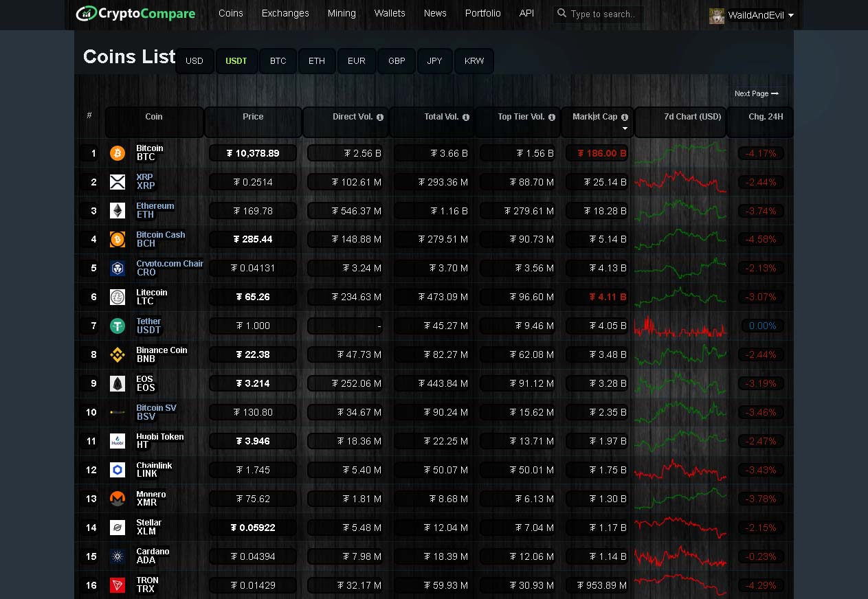The height and width of the screenshot is (599, 868).
Task: Sort by Chg. 24H column header
Action: coord(761,122)
